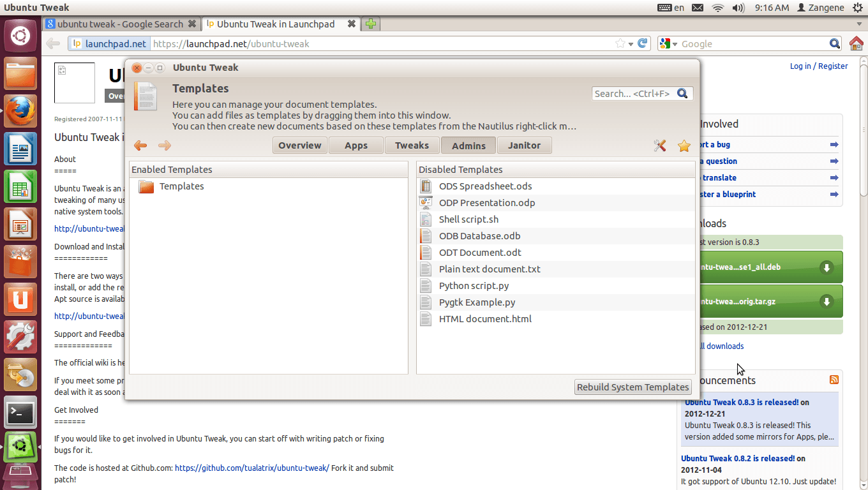Select ODS Spreadsheet.ods template
Image resolution: width=868 pixels, height=490 pixels.
click(556, 186)
